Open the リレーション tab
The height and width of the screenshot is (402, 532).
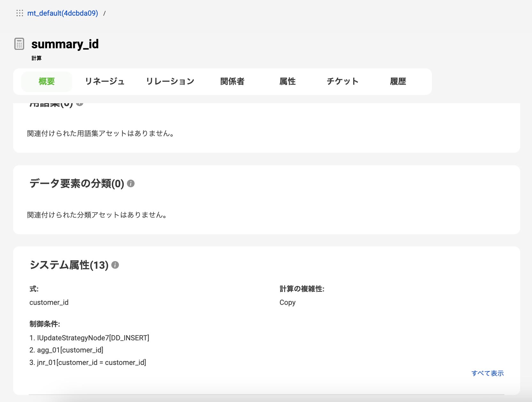pyautogui.click(x=170, y=81)
